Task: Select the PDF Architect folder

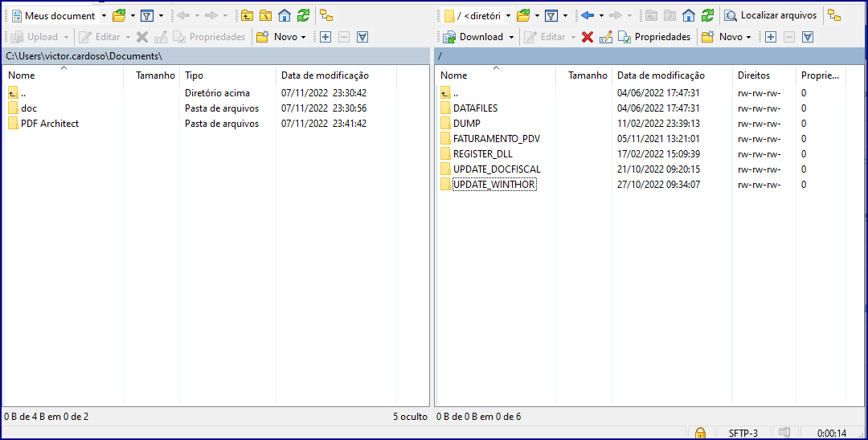Action: click(x=50, y=124)
